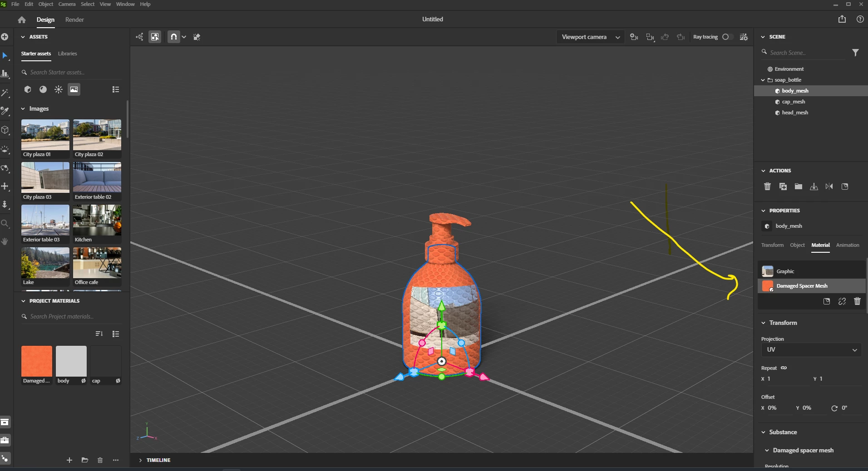868x471 pixels.
Task: Select the Kitchen image thumbnail
Action: [x=97, y=220]
